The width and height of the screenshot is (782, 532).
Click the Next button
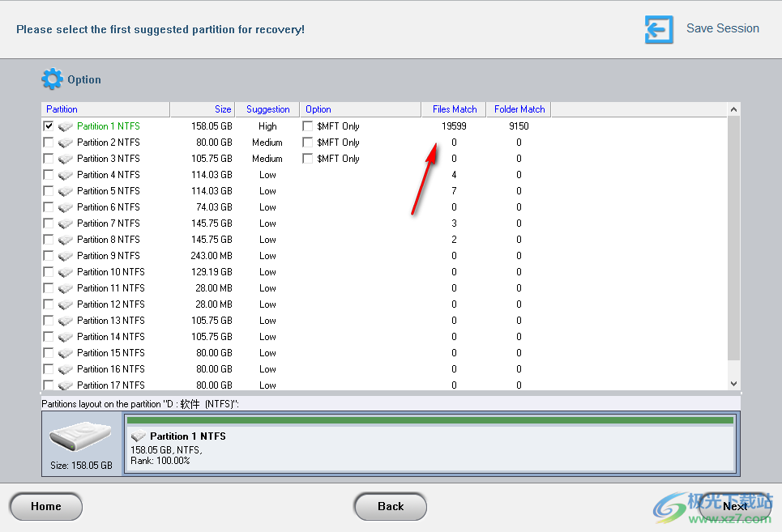pyautogui.click(x=735, y=507)
